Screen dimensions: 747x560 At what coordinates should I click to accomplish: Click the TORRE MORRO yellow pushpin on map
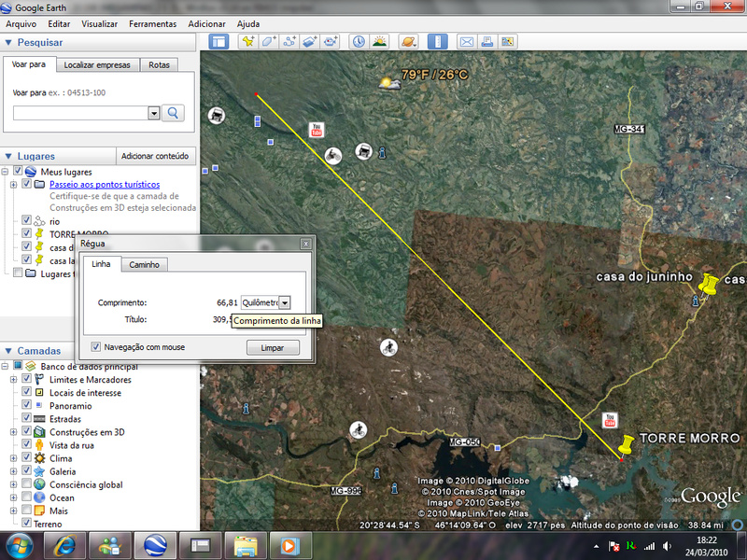tap(626, 445)
